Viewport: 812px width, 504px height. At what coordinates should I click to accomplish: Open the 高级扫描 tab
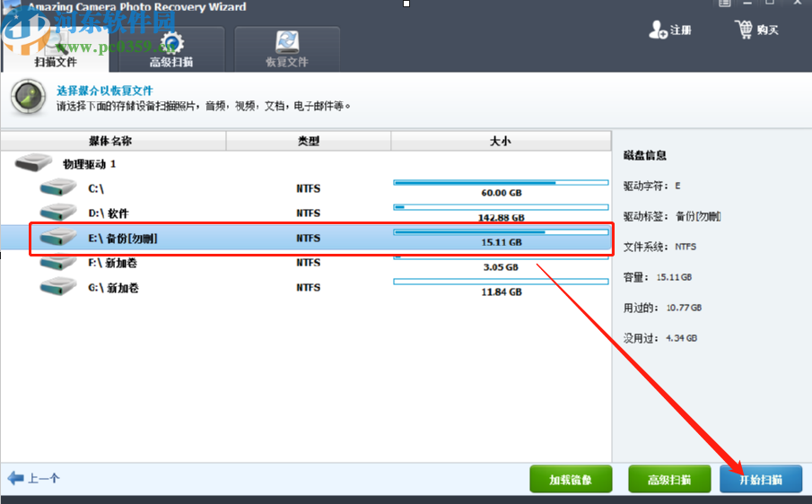171,49
